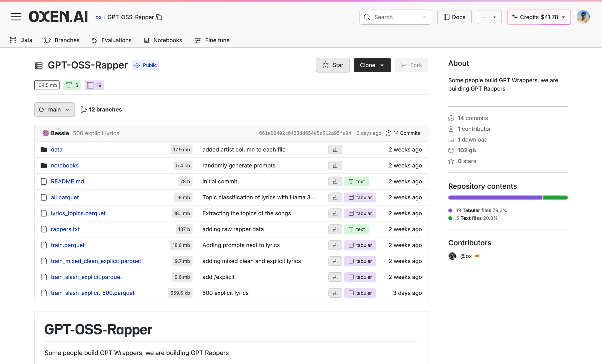Viewport: 602px width, 364px height.
Task: Switch to the Data tab
Action: tap(21, 40)
